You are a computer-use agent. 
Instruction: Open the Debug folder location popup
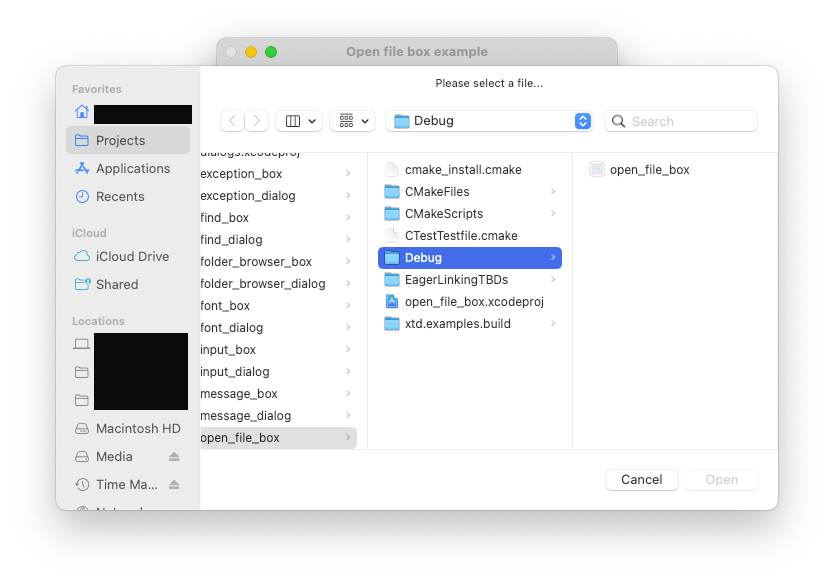click(489, 121)
